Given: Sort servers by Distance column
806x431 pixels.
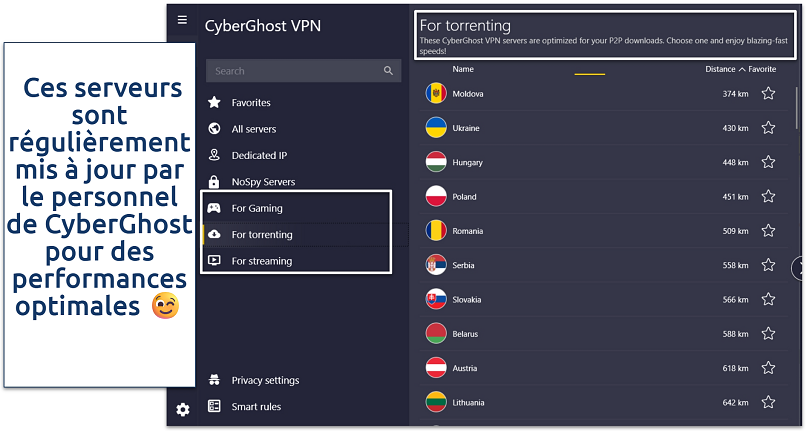Looking at the screenshot, I should coord(720,69).
